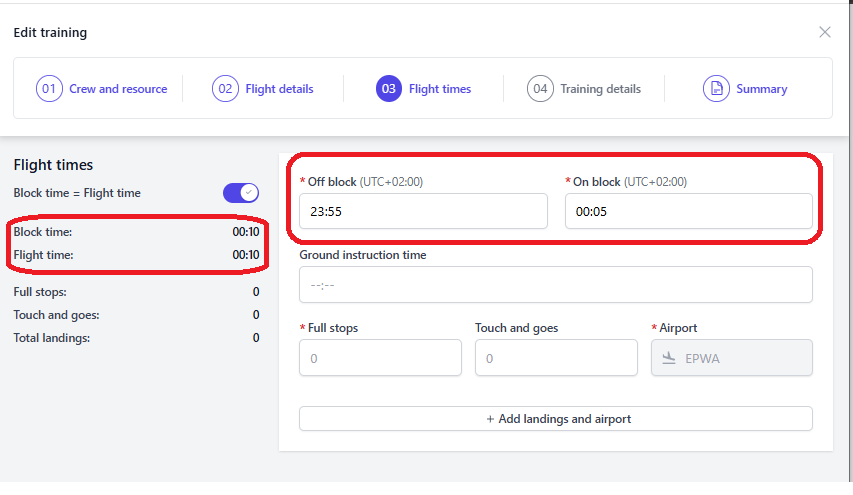This screenshot has height=495, width=853.
Task: Open the Training details step
Action: click(x=601, y=89)
